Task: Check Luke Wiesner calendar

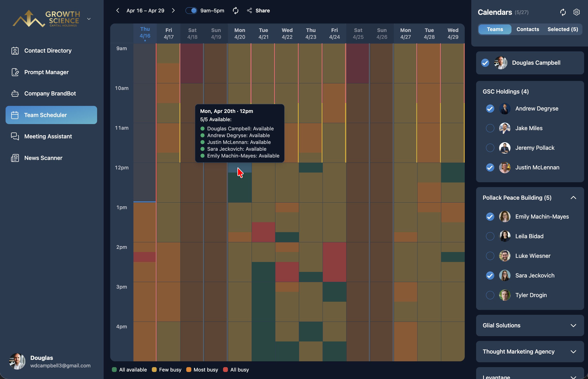Action: tap(490, 256)
